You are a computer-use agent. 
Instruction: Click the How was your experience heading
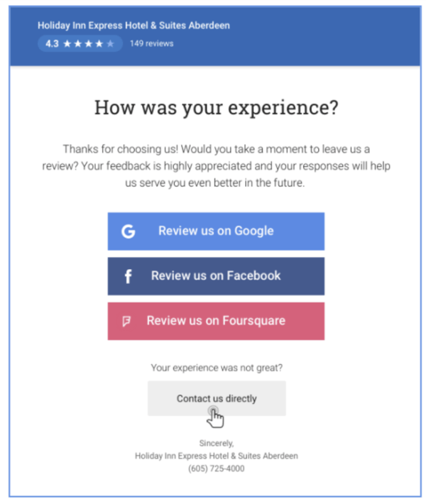coord(217,108)
